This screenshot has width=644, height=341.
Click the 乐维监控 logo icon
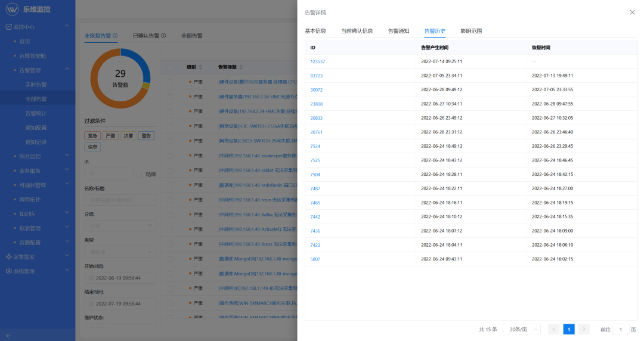[12, 10]
